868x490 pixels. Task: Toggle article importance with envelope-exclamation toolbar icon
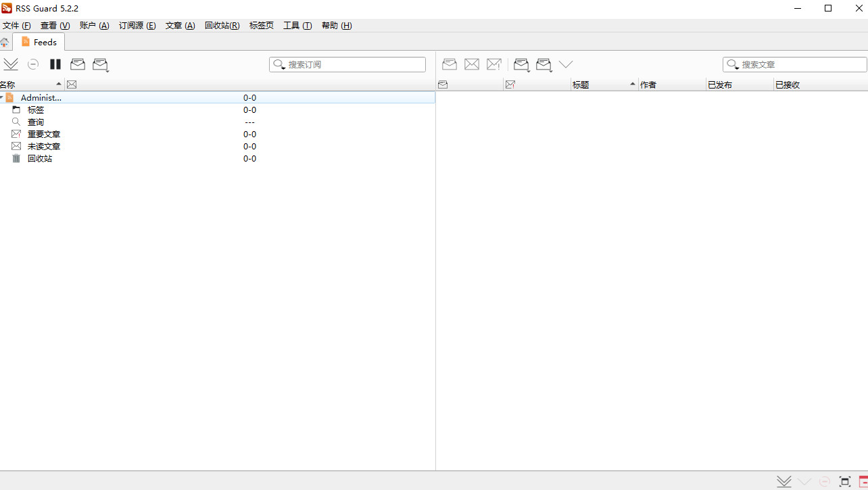coord(494,64)
